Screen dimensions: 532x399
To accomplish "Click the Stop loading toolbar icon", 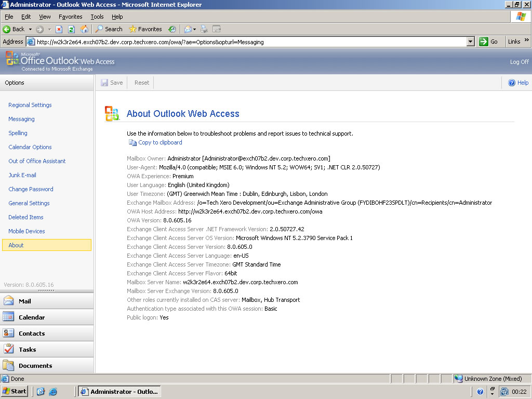I will click(x=59, y=29).
